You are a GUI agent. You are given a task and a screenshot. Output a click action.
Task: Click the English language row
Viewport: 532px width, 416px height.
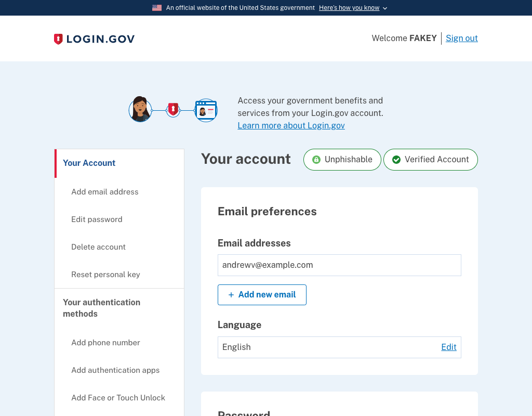[339, 347]
